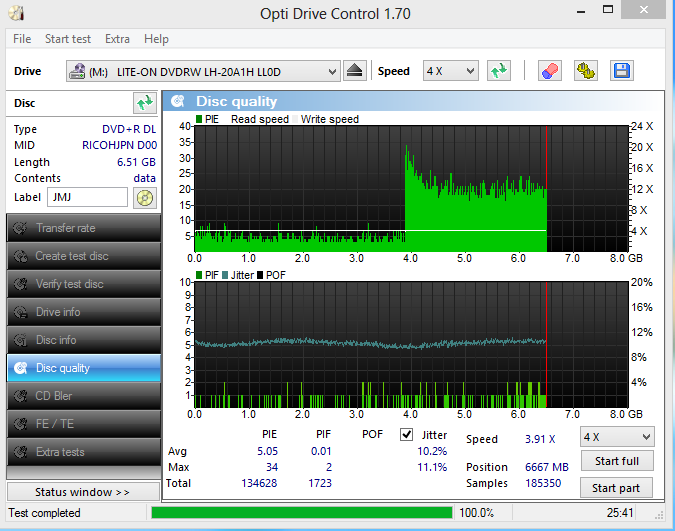This screenshot has height=531, width=675.
Task: Open the Extra menu
Action: tap(117, 39)
